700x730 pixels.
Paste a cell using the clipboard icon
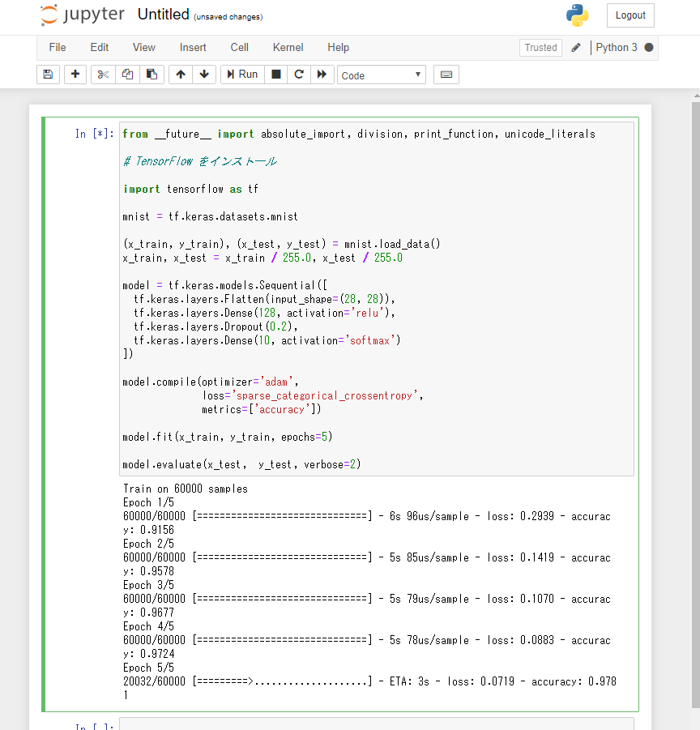point(152,74)
